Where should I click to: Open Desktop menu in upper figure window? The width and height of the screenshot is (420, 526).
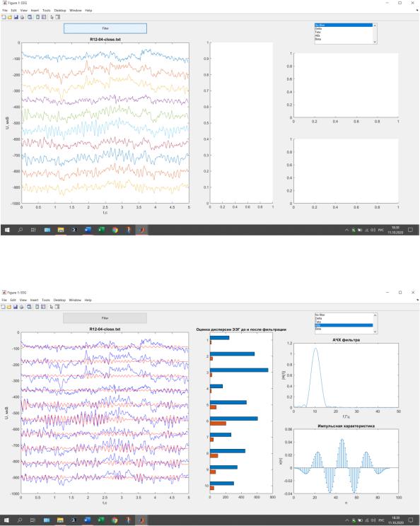coord(60,11)
